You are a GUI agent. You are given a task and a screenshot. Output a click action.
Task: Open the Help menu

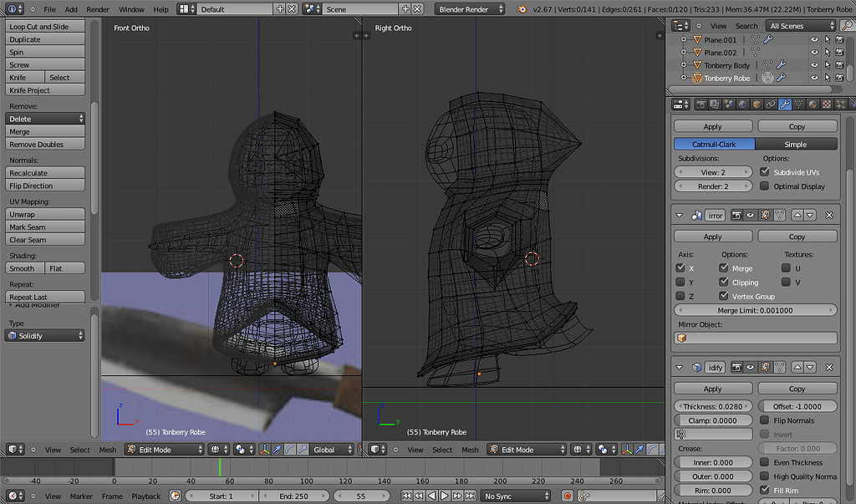[x=161, y=9]
